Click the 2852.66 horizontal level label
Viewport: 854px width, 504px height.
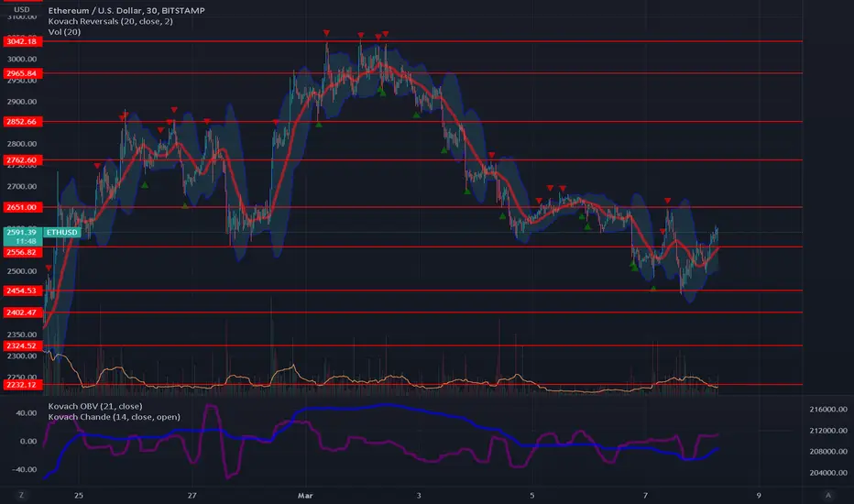click(x=22, y=122)
